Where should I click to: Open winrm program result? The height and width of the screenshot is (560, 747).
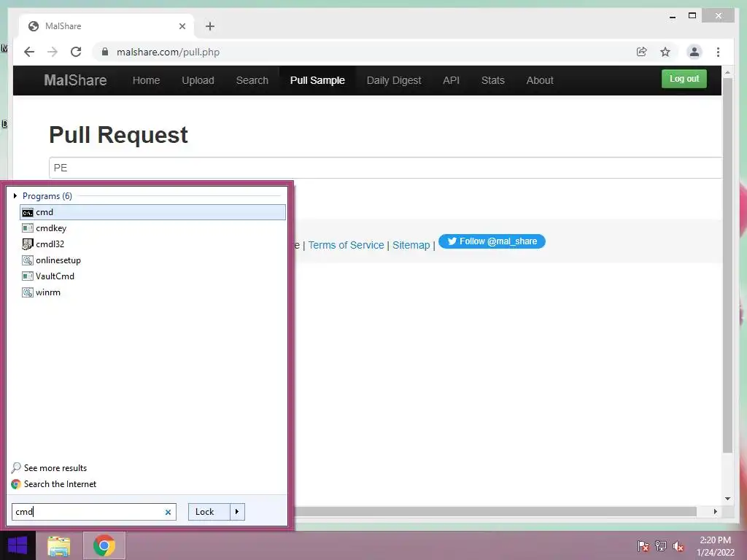coord(152,292)
